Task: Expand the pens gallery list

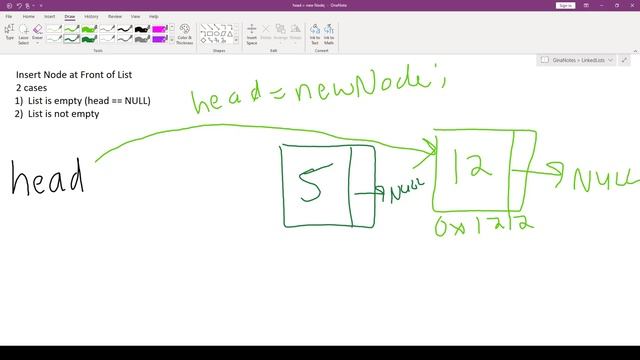Action: [172, 40]
